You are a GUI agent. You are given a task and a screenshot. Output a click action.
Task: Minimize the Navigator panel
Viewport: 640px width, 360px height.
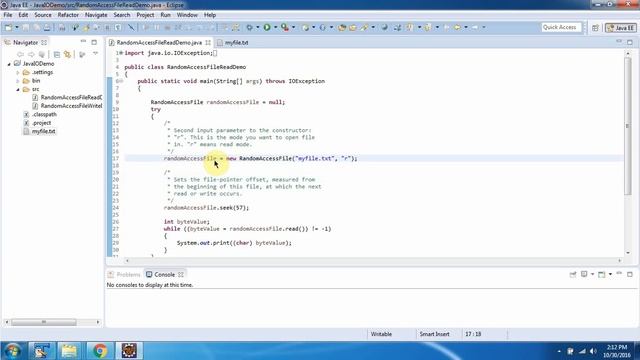[x=83, y=42]
